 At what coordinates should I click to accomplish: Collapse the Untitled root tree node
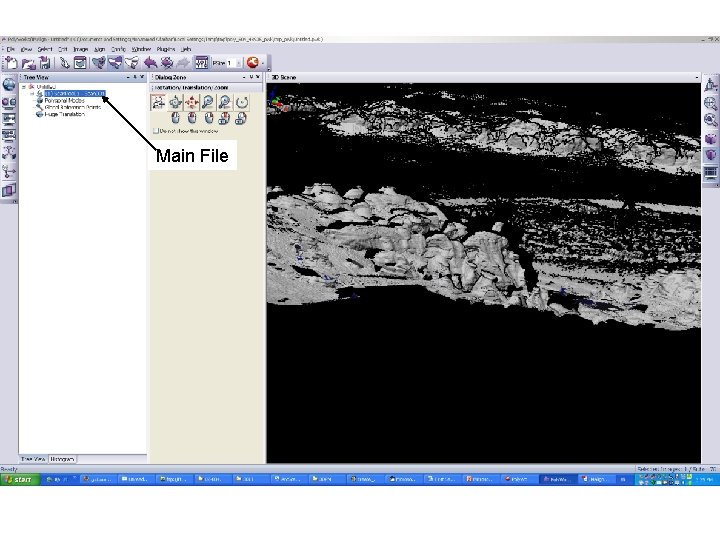pyautogui.click(x=24, y=87)
